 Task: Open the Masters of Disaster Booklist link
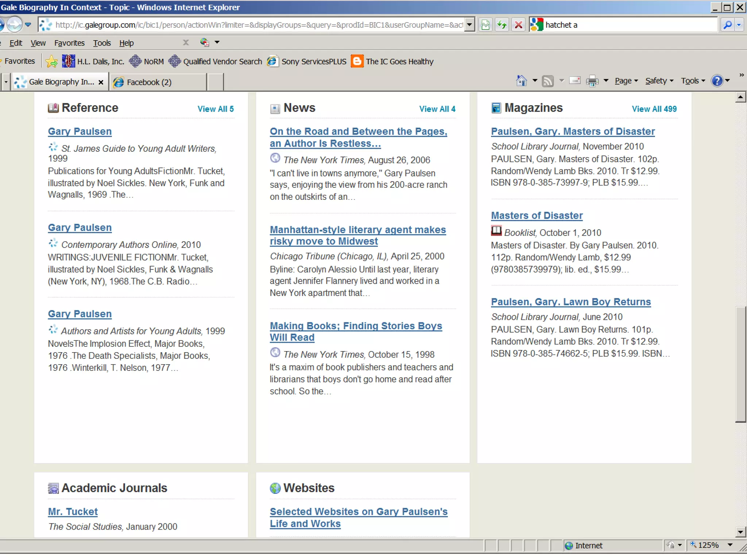pos(537,215)
